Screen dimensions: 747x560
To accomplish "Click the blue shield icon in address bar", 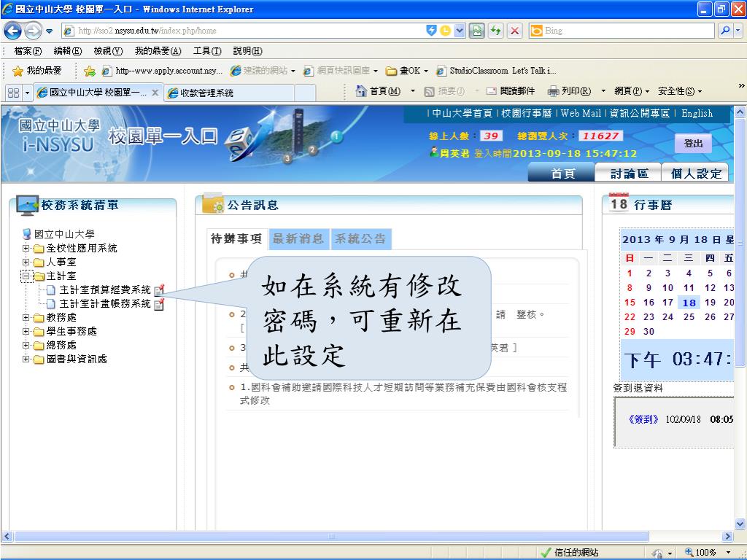I will [x=431, y=31].
